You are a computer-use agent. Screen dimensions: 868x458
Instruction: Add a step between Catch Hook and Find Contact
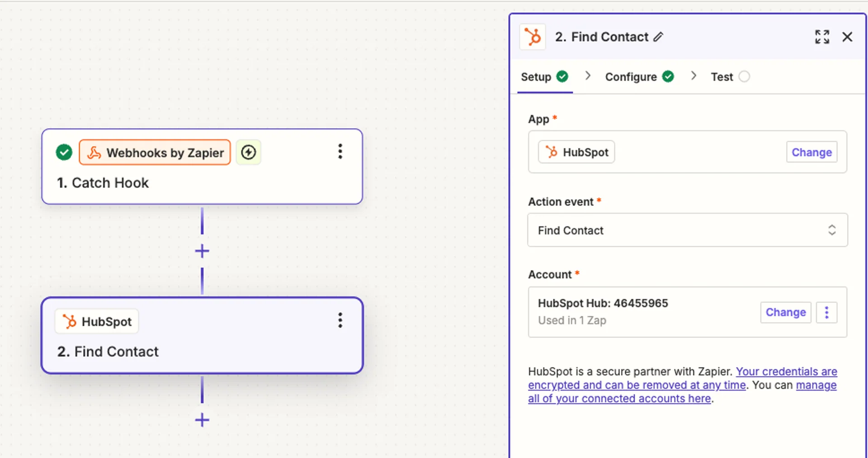202,251
